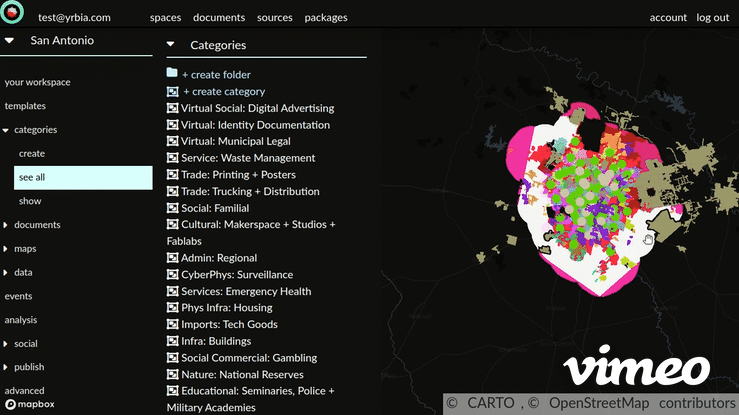739x415 pixels.
Task: Click the log out link
Action: 712,17
